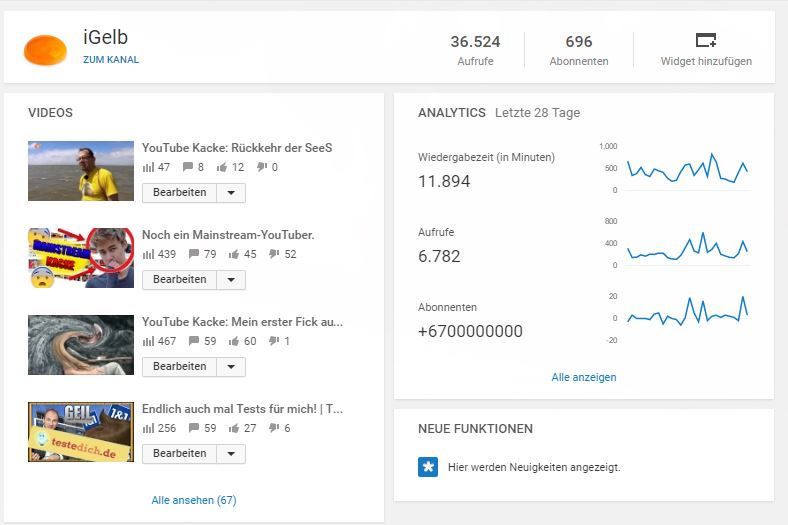The image size is (788, 525).
Task: Expand Bearbeiten dropdown arrow for Endlich auch mal Tests
Action: pyautogui.click(x=231, y=454)
